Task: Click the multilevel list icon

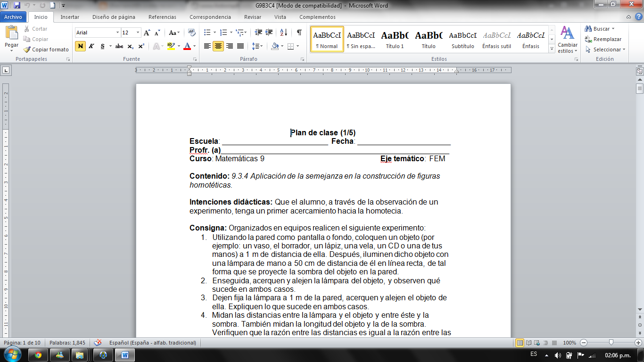Action: [239, 33]
